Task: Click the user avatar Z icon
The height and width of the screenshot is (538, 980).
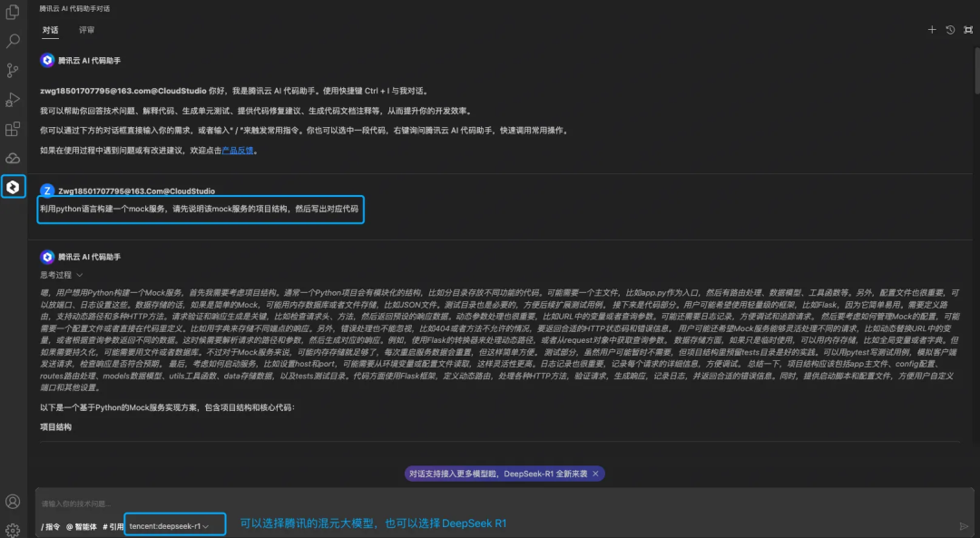Action: 47,191
